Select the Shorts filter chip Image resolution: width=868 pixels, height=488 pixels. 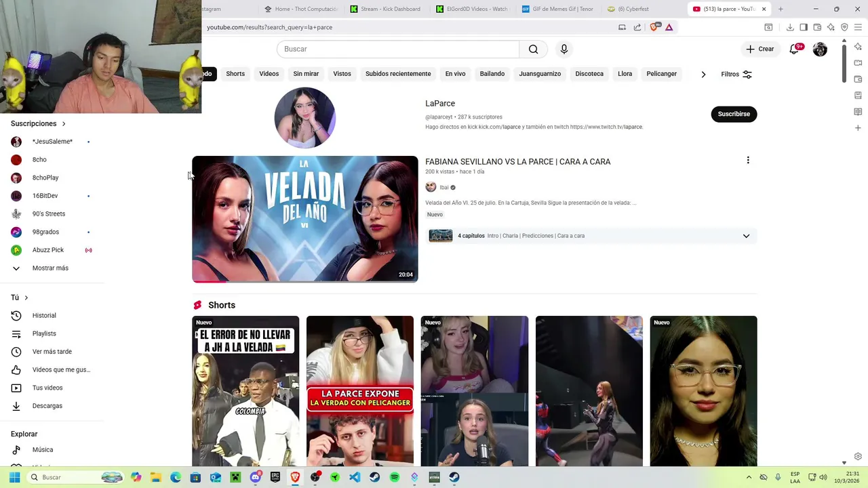[235, 74]
